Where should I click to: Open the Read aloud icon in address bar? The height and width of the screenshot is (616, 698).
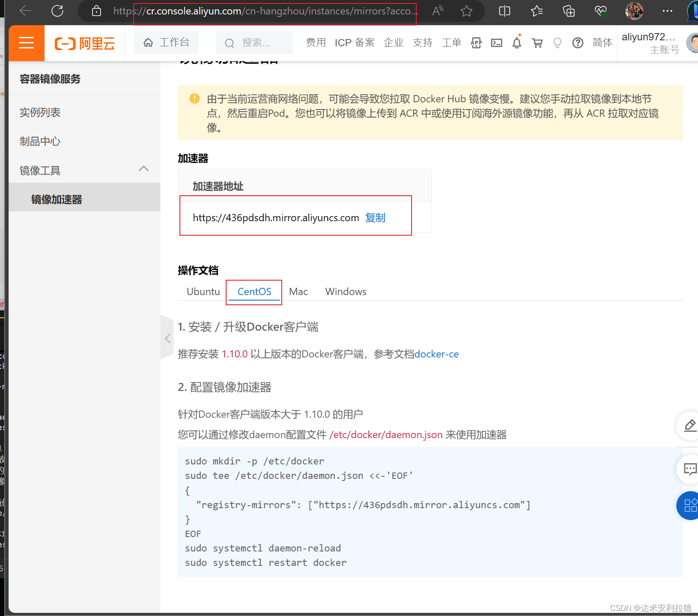point(437,11)
